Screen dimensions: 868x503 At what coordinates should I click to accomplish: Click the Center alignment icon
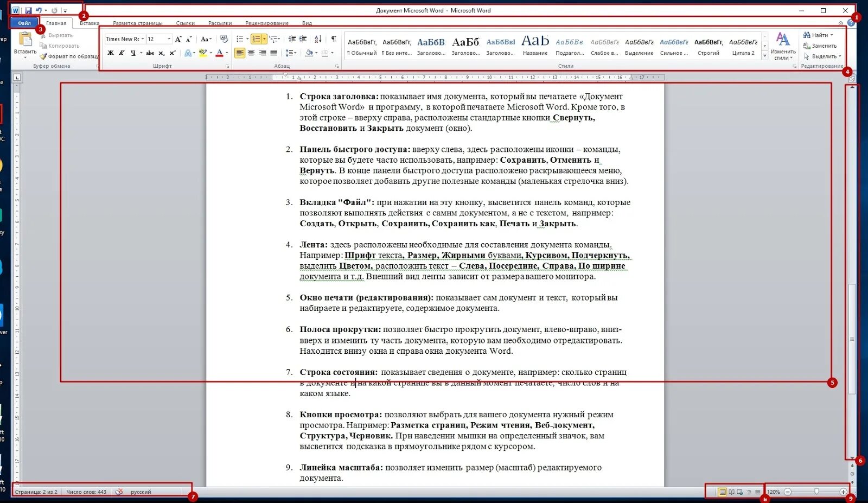(x=251, y=53)
